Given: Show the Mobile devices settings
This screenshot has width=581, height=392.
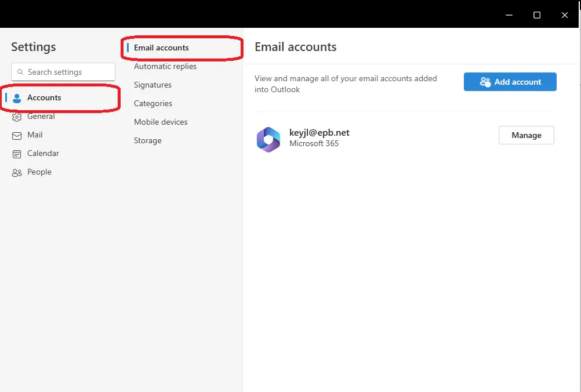Looking at the screenshot, I should [x=161, y=122].
